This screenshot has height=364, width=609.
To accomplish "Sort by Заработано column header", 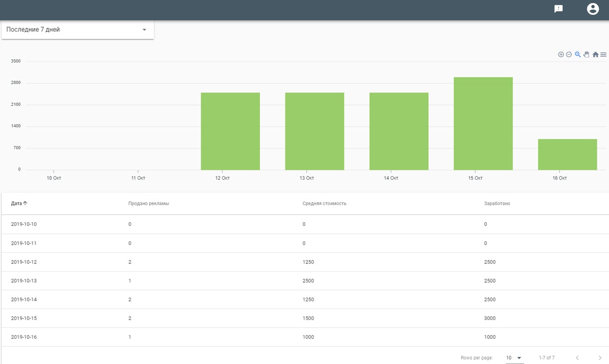I will tap(497, 204).
